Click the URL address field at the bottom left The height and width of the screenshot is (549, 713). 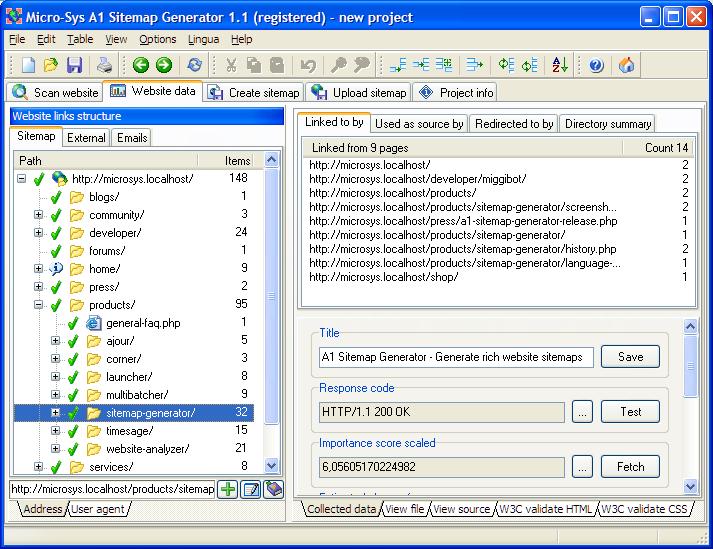[112, 489]
